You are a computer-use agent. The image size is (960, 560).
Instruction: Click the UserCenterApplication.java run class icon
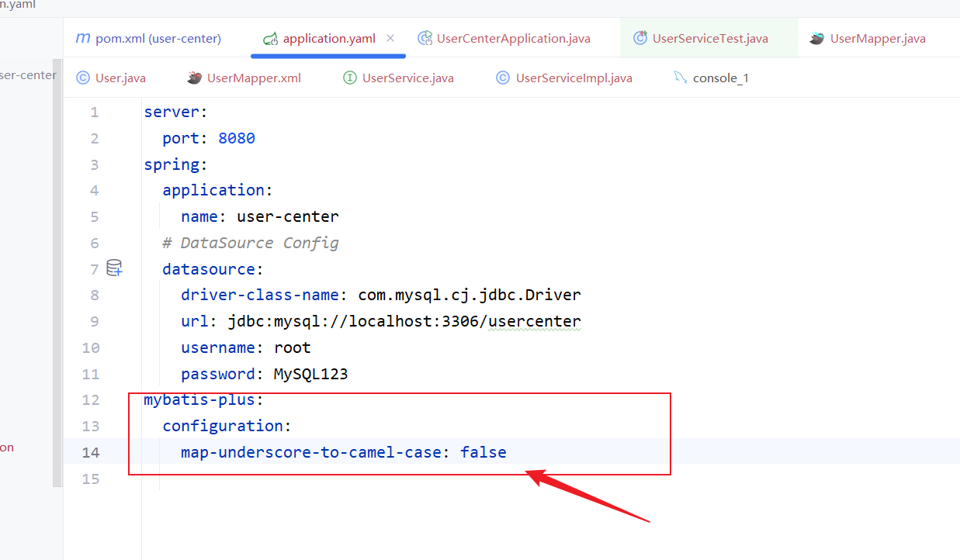(x=425, y=38)
